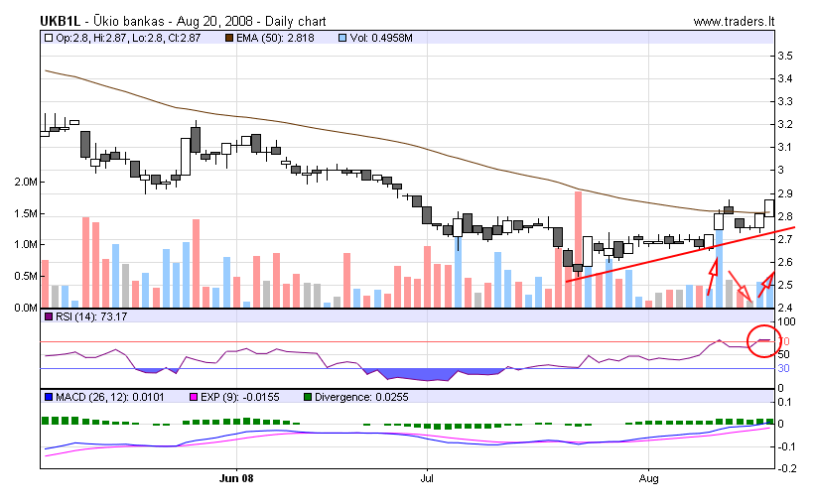Click the 'Jul' date axis label
The image size is (814, 504).
427,478
